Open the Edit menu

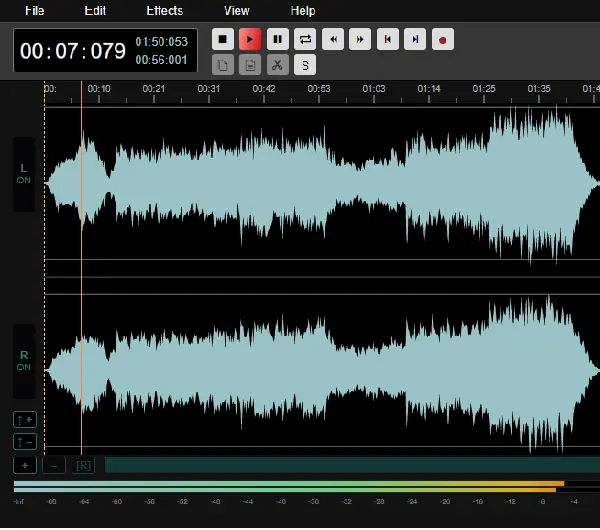coord(95,11)
